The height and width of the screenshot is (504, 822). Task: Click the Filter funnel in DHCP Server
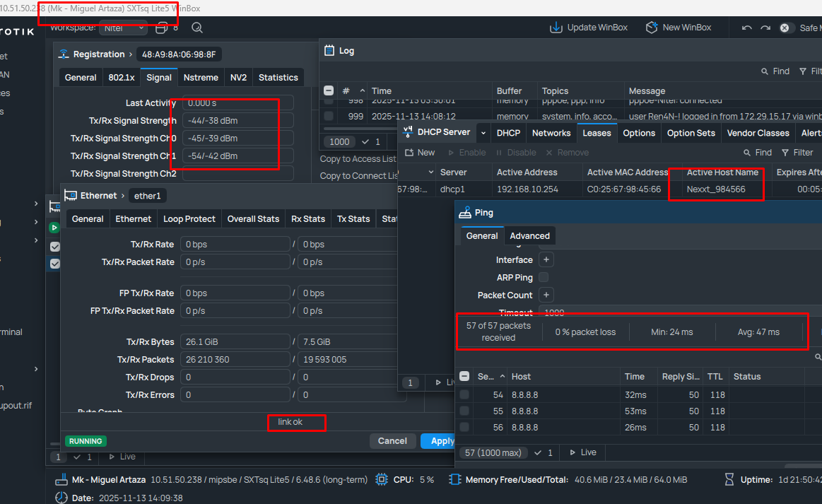(785, 152)
